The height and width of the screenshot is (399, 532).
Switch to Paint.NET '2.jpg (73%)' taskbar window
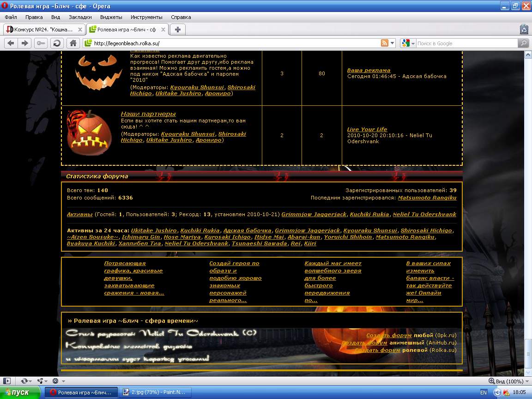156,392
